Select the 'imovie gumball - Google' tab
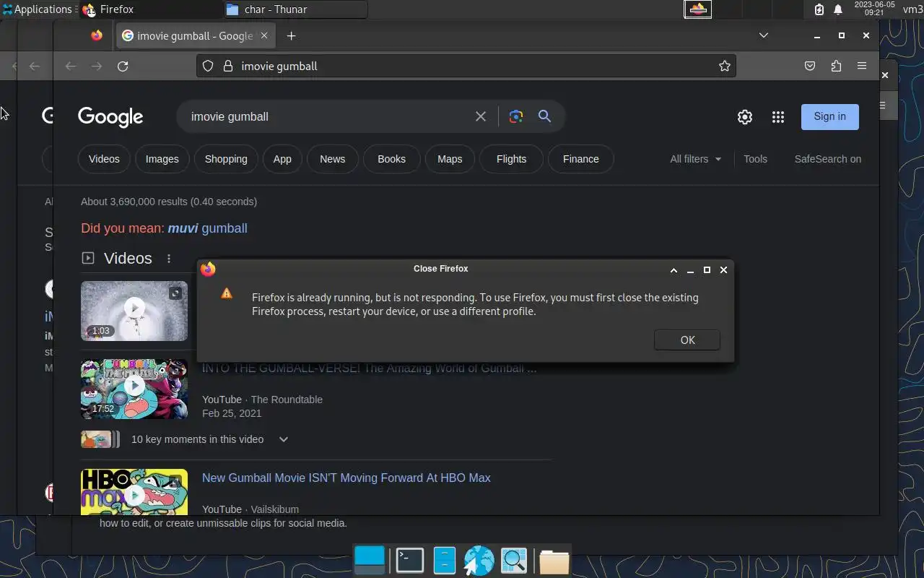This screenshot has height=578, width=924. point(196,35)
